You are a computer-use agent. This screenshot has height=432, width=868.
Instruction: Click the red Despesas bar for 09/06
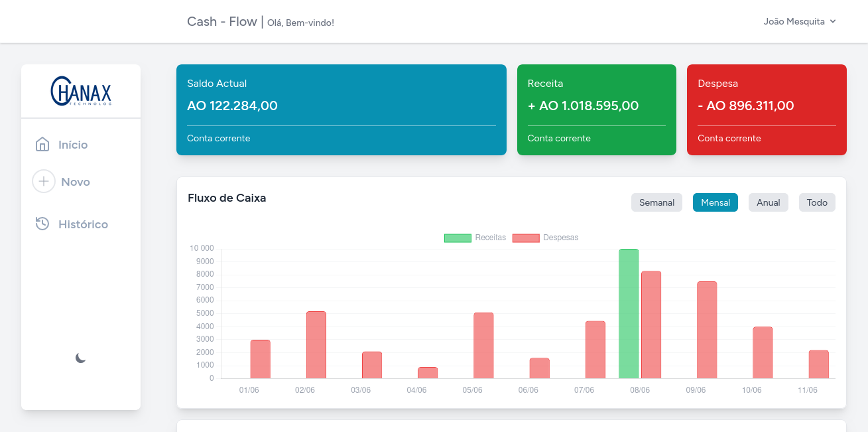[707, 330]
